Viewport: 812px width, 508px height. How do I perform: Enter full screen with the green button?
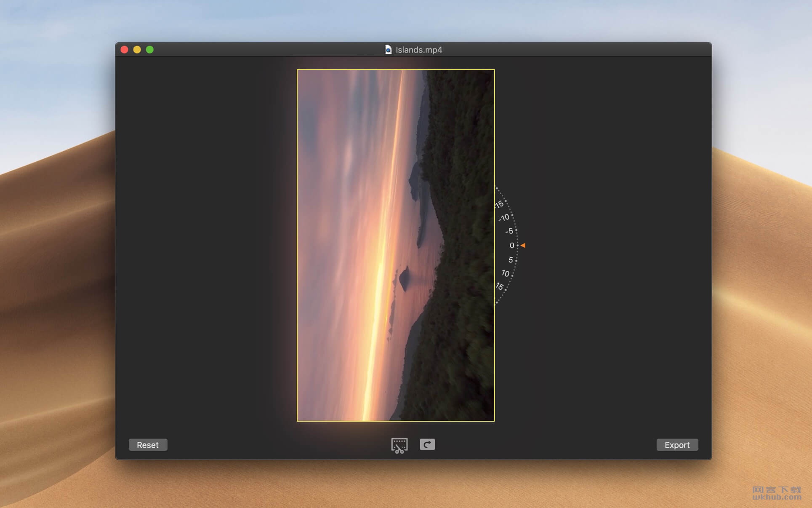150,50
